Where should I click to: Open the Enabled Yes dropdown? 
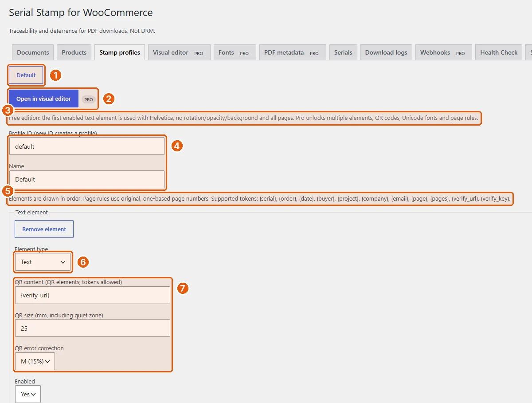28,394
